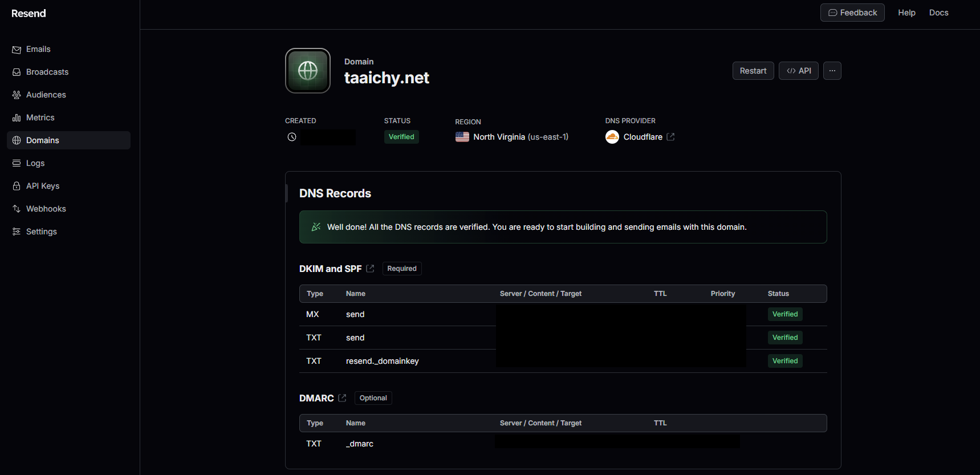Click the Metrics bar chart icon

coord(17,118)
